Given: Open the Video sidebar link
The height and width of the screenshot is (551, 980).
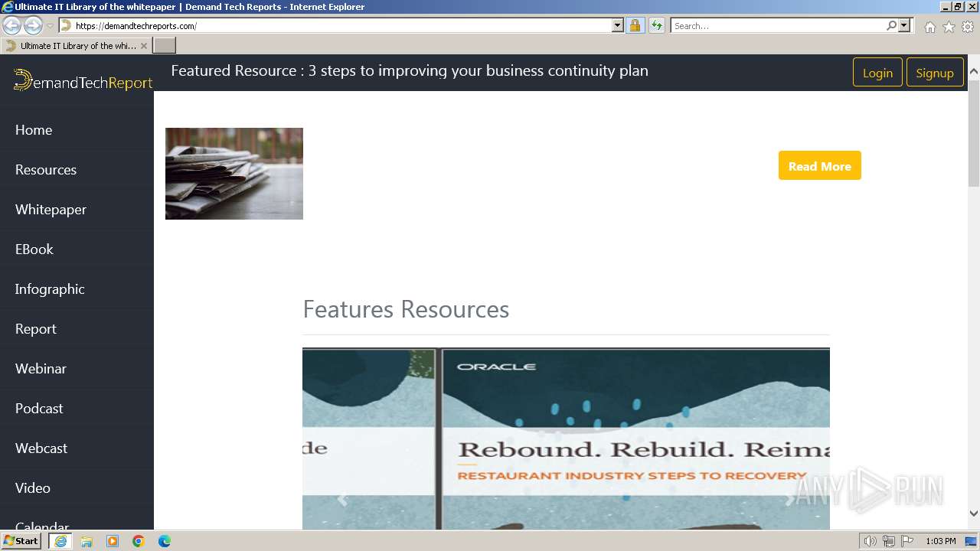Looking at the screenshot, I should click(33, 488).
